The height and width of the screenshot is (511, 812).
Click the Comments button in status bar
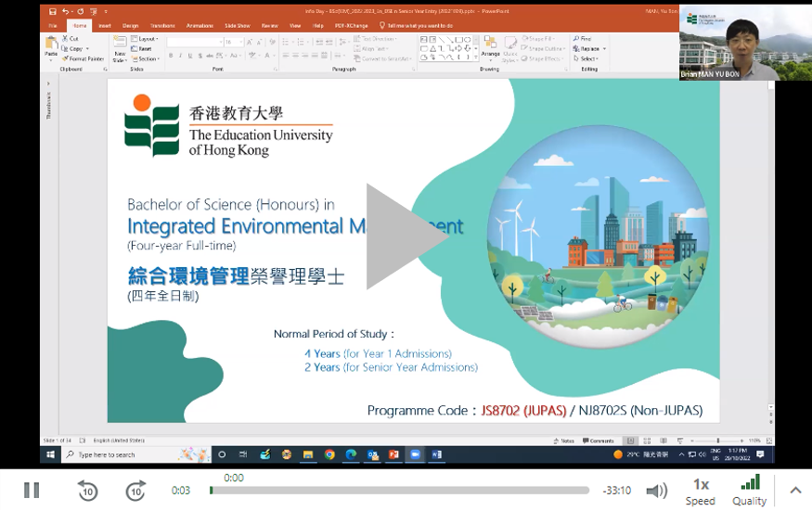(599, 441)
